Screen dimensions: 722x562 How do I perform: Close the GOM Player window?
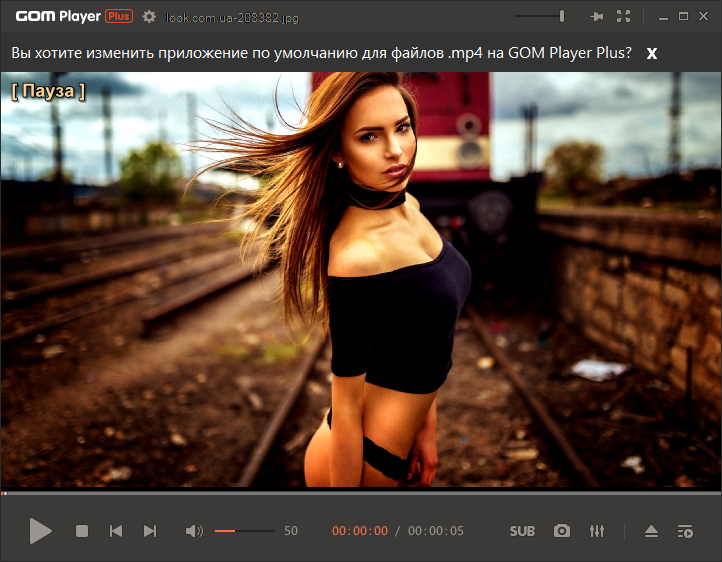(x=703, y=17)
